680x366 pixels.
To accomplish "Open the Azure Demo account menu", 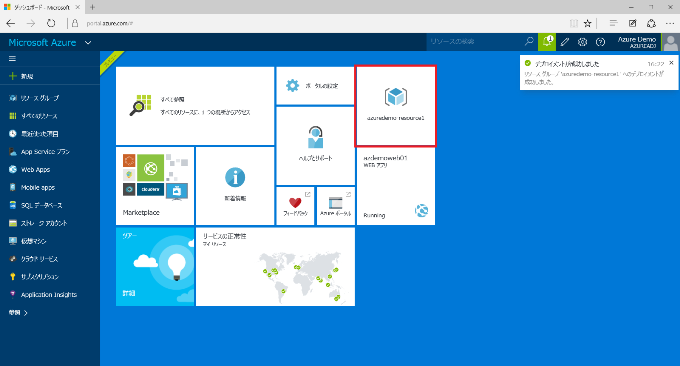I will tap(637, 42).
